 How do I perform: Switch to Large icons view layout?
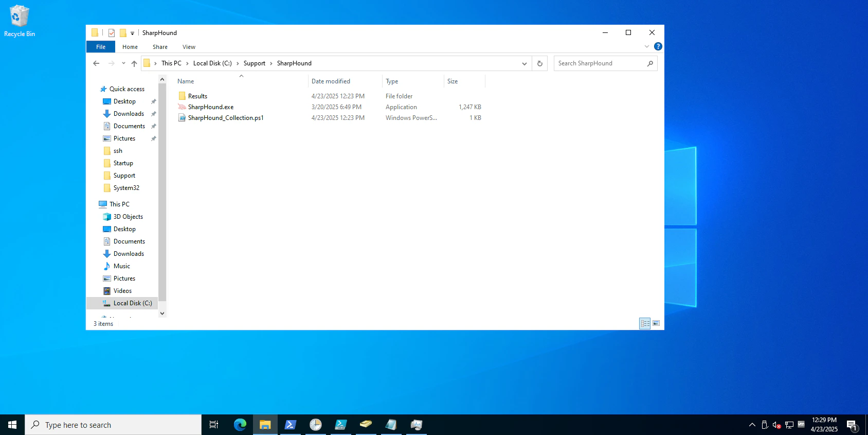(656, 323)
